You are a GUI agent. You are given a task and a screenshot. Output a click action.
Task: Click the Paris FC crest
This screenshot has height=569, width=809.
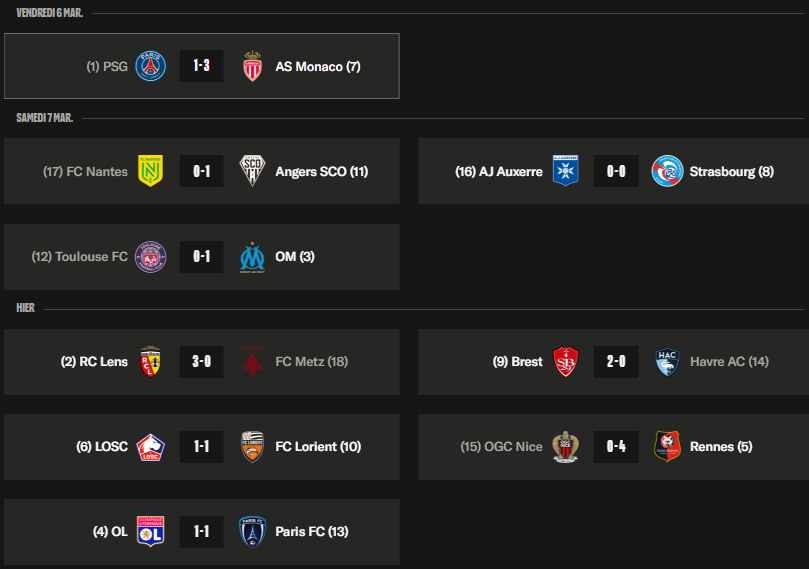click(x=252, y=531)
